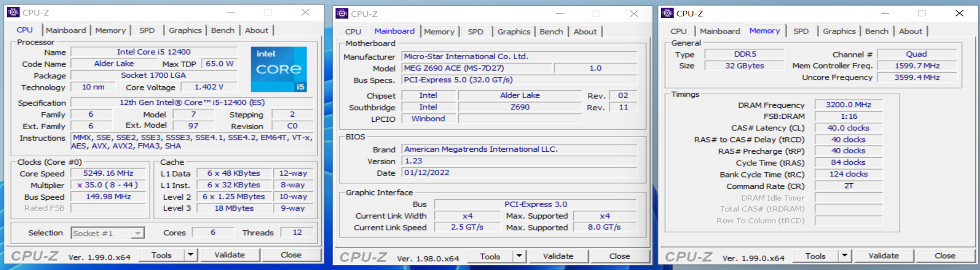Viewport: 980px width, 270px height.
Task: Click BIOS date 01/12/2022
Action: click(520, 173)
